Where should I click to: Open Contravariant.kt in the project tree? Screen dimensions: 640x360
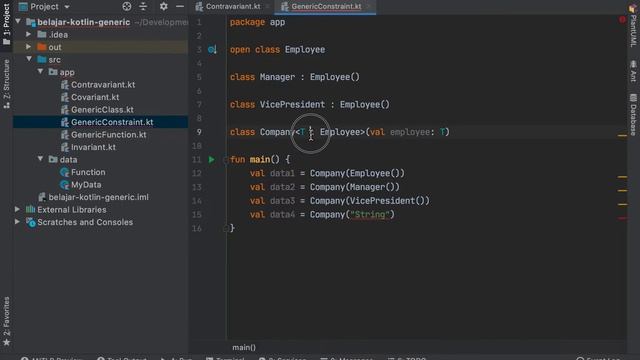click(x=103, y=84)
